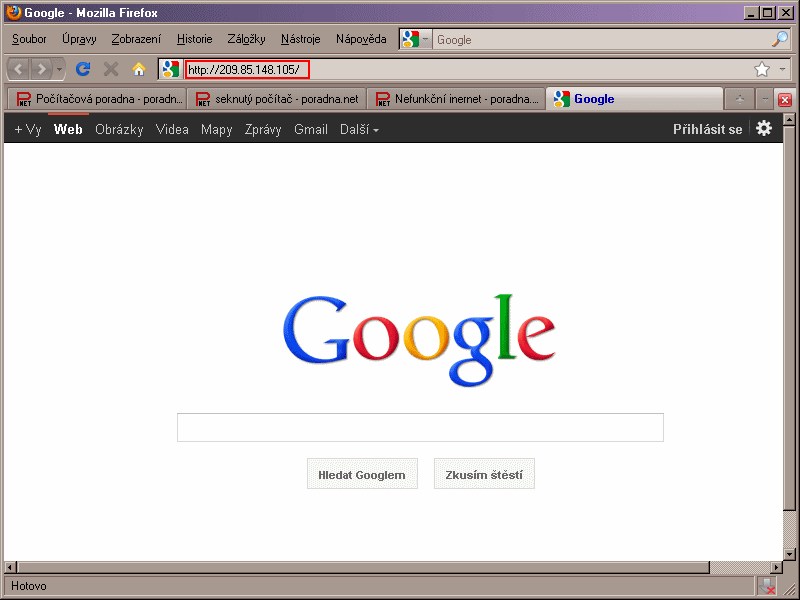Open the Gmail link
Viewport: 800px width, 600px height.
311,130
